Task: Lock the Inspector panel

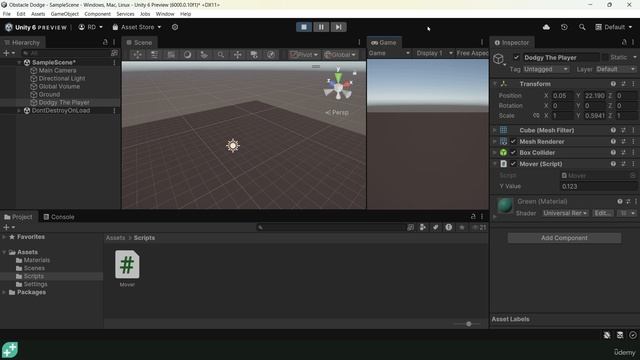Action: pyautogui.click(x=624, y=42)
